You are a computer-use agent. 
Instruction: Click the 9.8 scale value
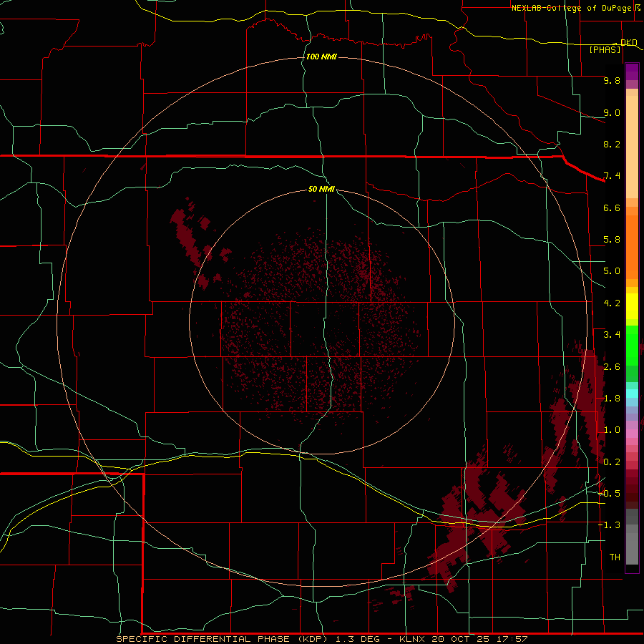point(612,80)
